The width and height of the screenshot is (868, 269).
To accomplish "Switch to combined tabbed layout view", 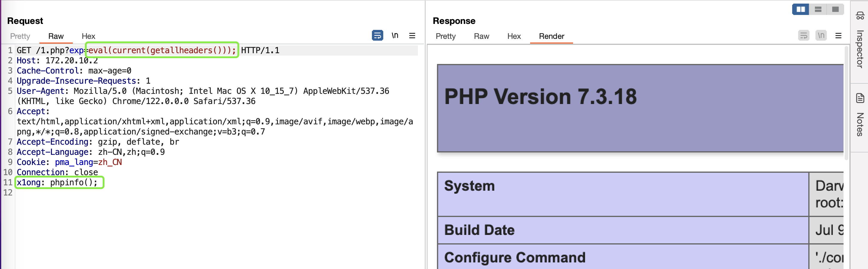I will (x=835, y=9).
